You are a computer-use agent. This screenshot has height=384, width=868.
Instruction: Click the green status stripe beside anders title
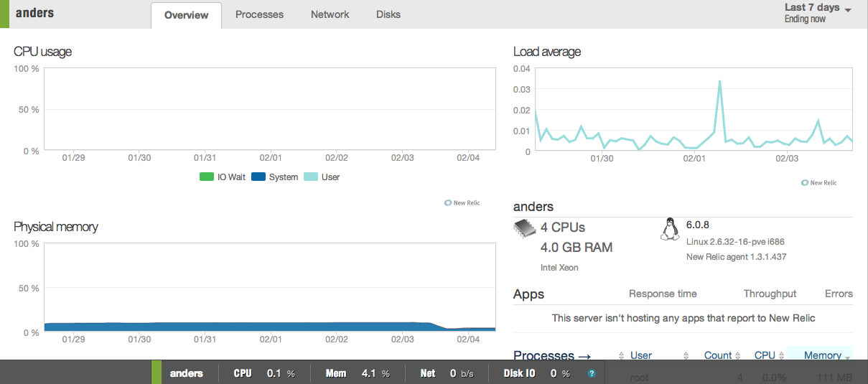[4, 14]
